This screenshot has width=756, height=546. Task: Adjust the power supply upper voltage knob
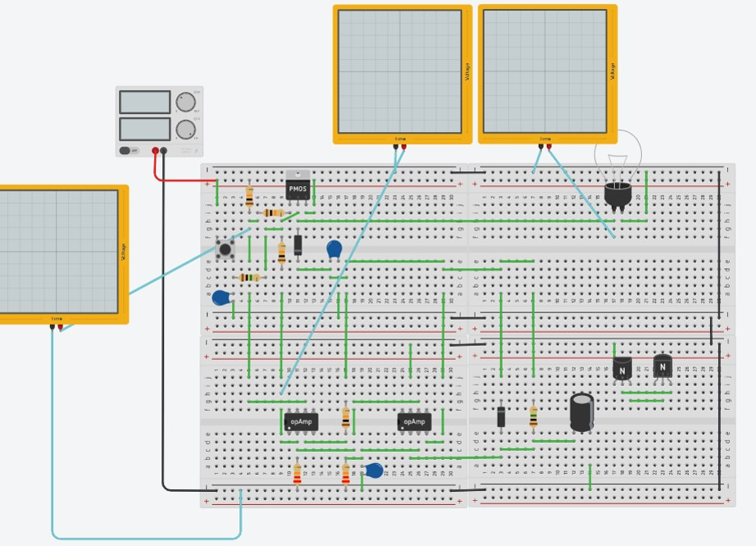185,102
